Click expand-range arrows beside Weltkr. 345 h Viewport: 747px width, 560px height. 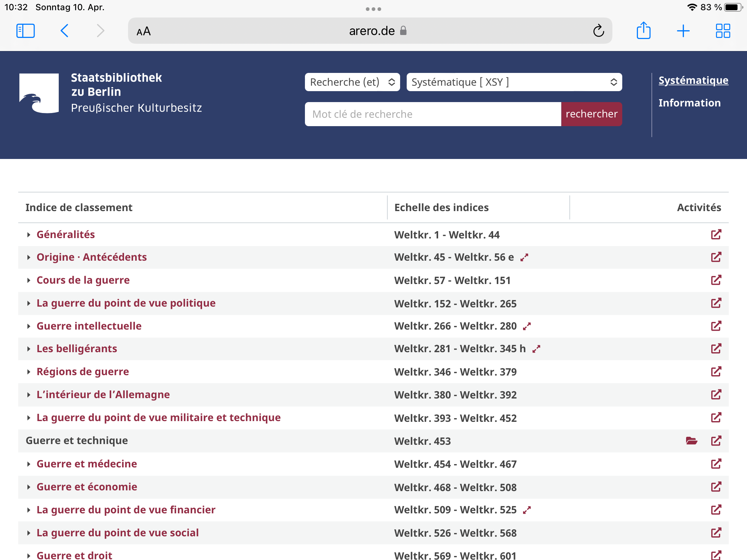[536, 349]
